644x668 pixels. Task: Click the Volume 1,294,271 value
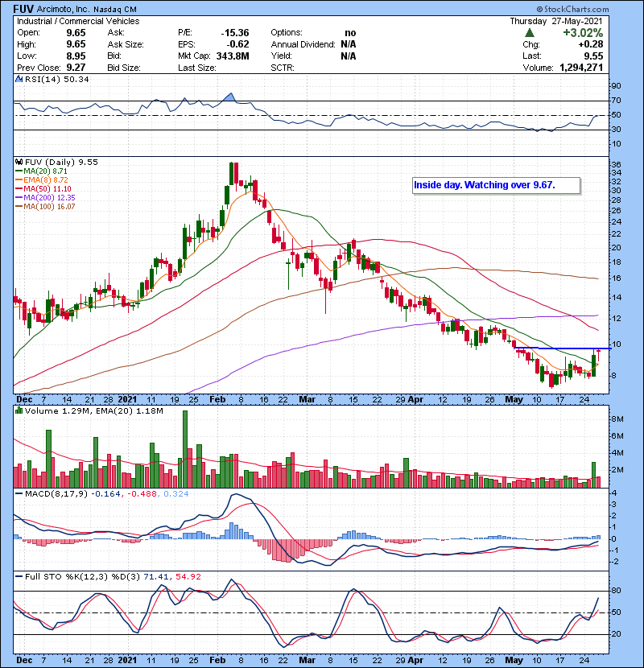pyautogui.click(x=581, y=68)
